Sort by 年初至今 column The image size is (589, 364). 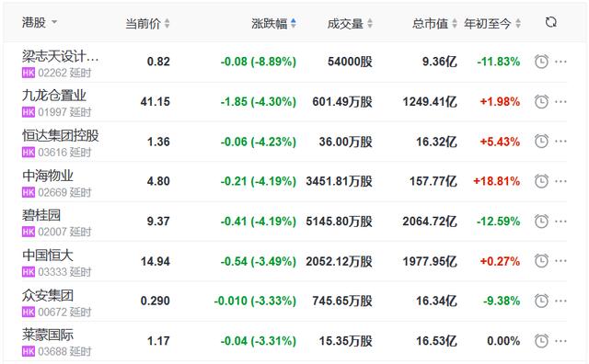pyautogui.click(x=492, y=24)
